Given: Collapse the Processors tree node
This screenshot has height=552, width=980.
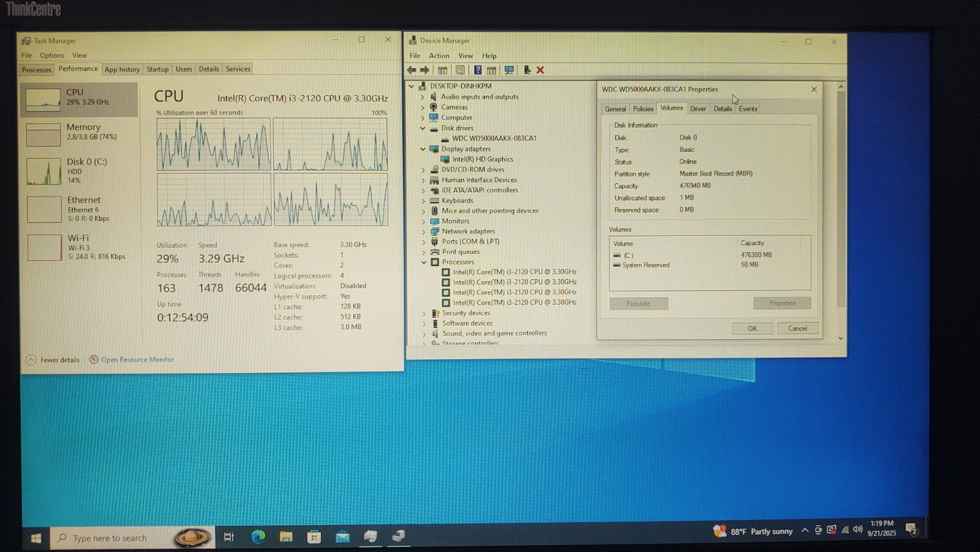Looking at the screenshot, I should coord(423,262).
